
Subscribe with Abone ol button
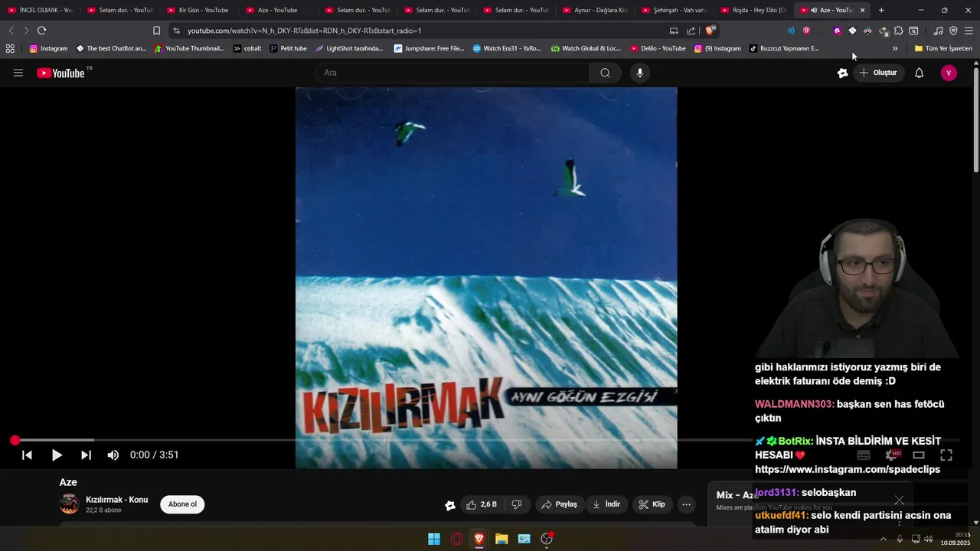tap(182, 504)
